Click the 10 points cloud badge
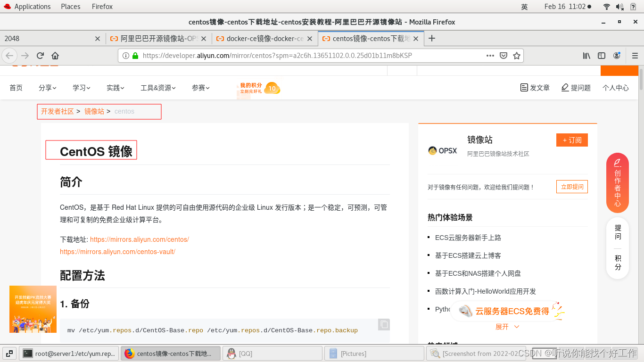Viewport: 644px width, 362px height. click(x=272, y=88)
